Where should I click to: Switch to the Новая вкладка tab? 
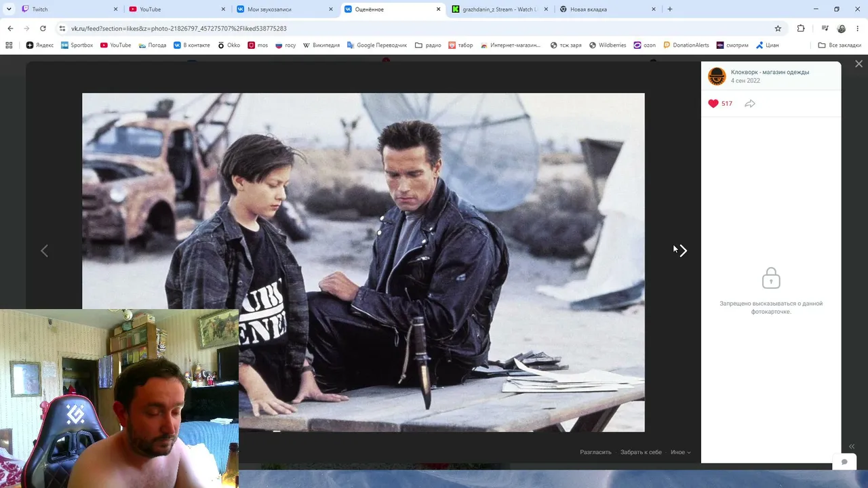[607, 9]
